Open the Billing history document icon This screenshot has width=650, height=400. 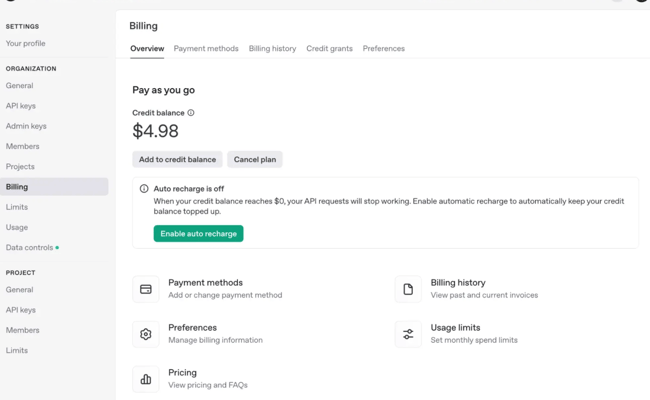point(408,289)
